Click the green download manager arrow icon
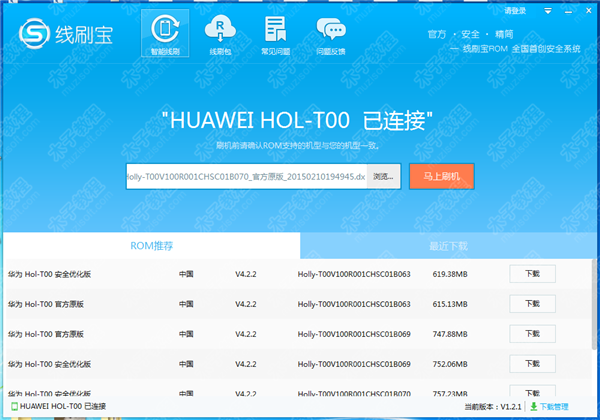 (533, 406)
